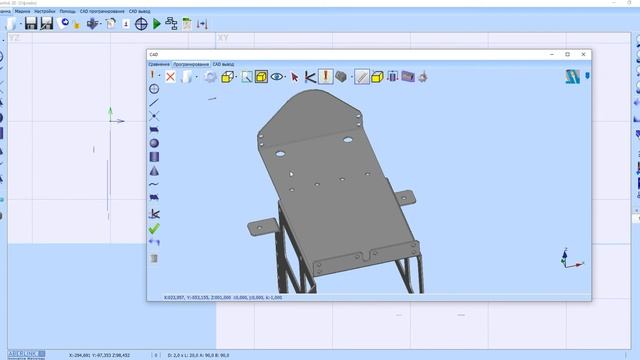Image resolution: width=640 pixels, height=360 pixels.
Task: Toggle the highlighted yellow solid cube icon
Action: (261, 76)
